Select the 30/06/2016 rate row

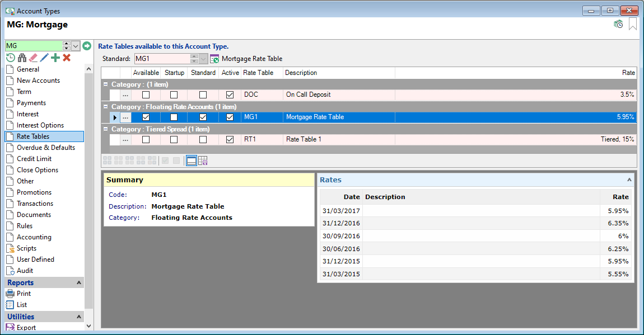coord(475,248)
